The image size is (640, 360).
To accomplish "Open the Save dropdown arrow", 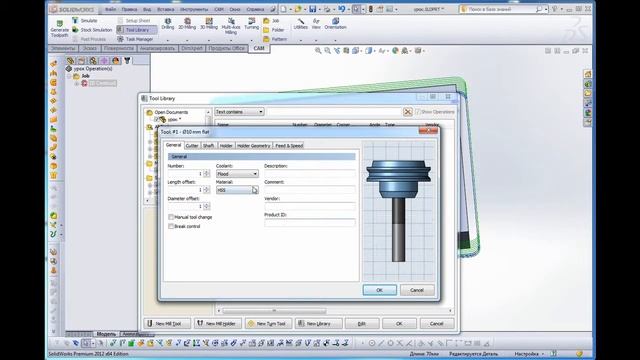I will [319, 9].
